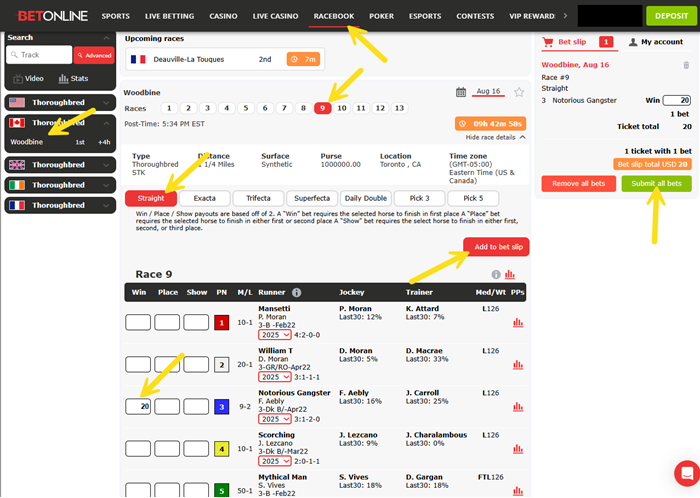
Task: Switch to the My account tab
Action: [655, 42]
